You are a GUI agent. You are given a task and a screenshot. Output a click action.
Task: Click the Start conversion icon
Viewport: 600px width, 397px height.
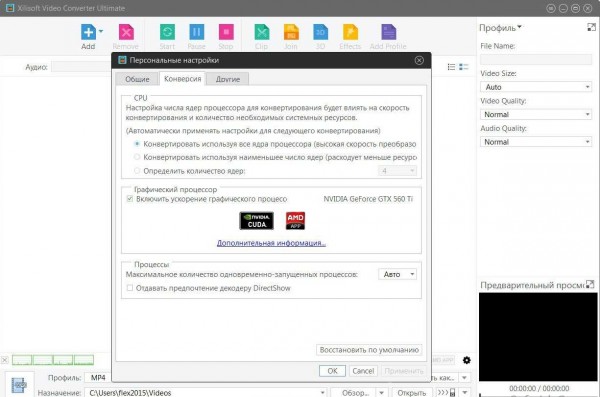[167, 32]
